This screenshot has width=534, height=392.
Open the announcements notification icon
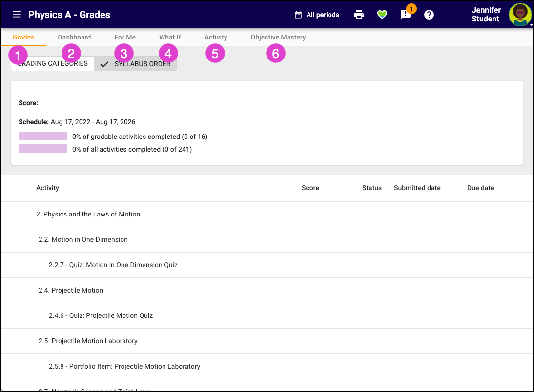pyautogui.click(x=405, y=15)
